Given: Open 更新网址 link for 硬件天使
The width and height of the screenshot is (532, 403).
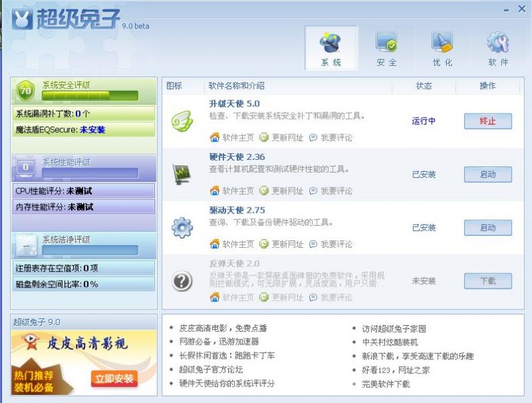Looking at the screenshot, I should click(x=288, y=191).
